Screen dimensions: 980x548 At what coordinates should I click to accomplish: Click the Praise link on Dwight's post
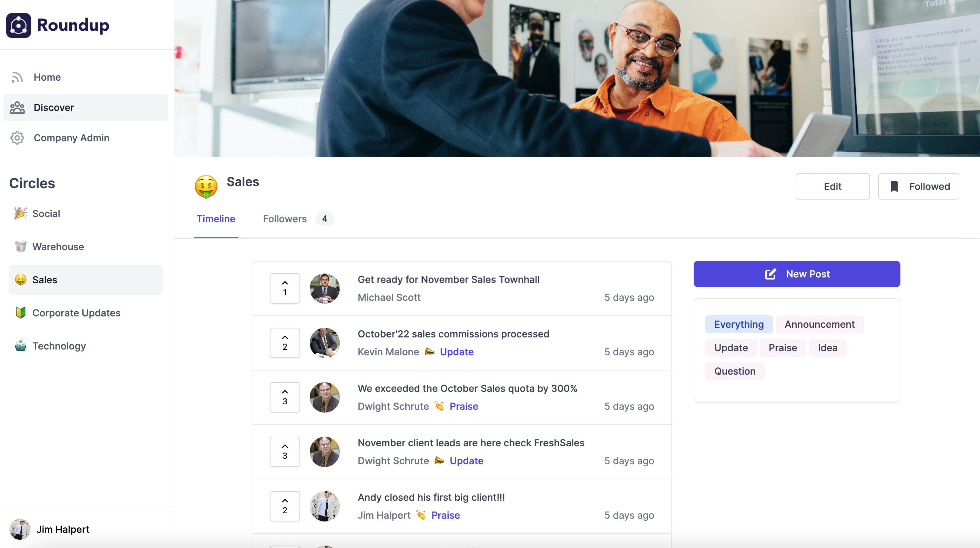[x=463, y=406]
